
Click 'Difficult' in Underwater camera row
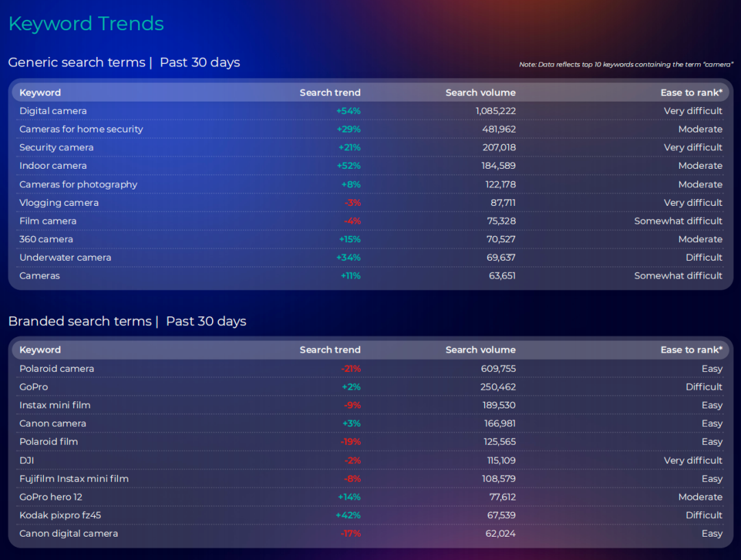[704, 257]
